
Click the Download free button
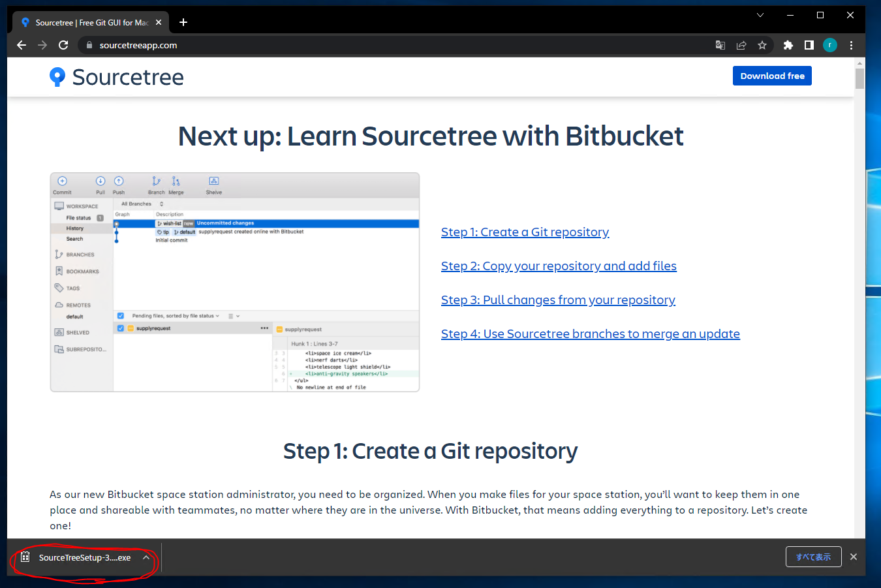tap(771, 76)
